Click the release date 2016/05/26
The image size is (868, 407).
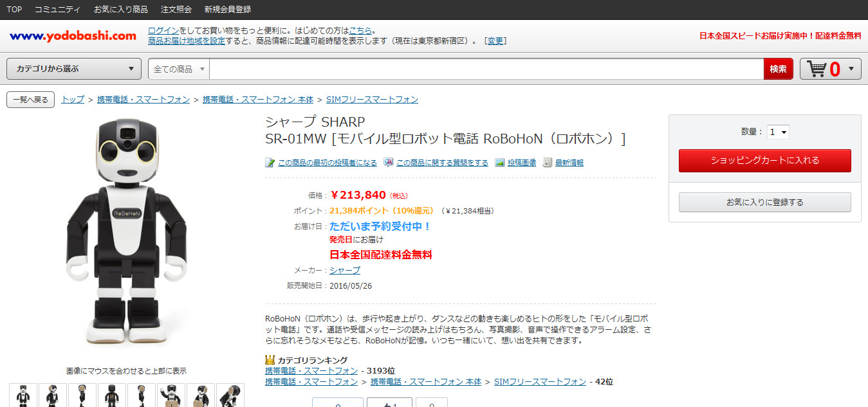pos(351,285)
